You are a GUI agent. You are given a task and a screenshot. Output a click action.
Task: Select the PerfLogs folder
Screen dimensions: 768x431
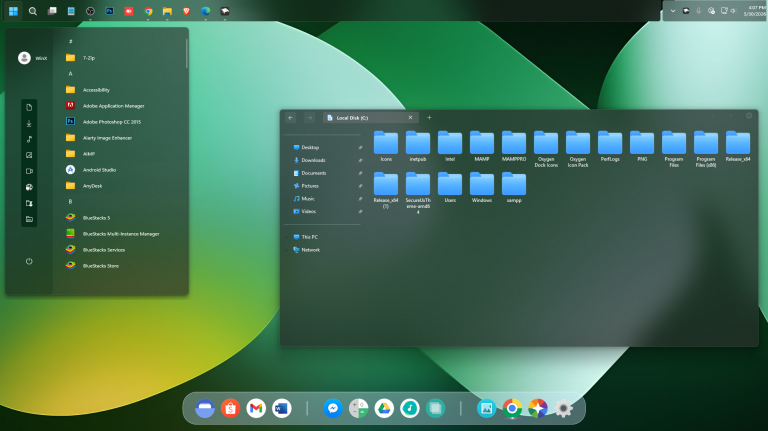pyautogui.click(x=610, y=146)
